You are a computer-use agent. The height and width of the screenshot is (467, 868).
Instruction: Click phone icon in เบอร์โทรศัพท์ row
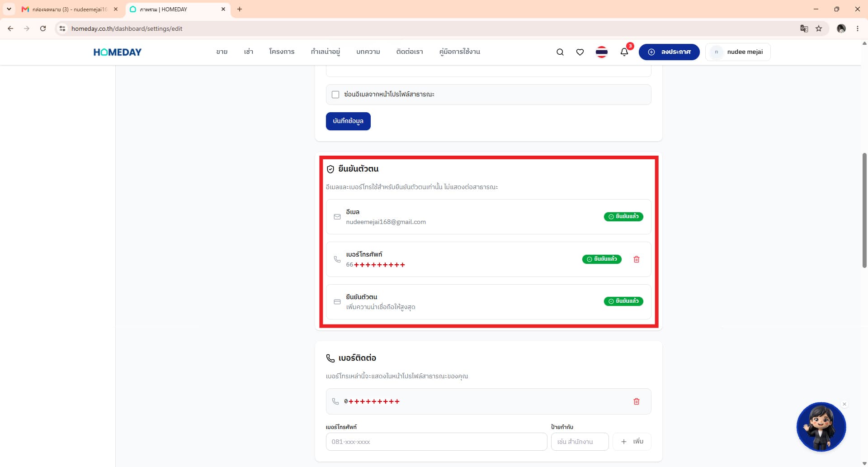(x=337, y=259)
